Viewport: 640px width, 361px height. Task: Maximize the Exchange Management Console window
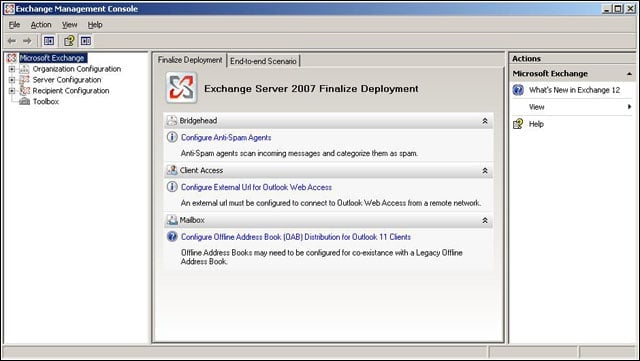[x=618, y=9]
